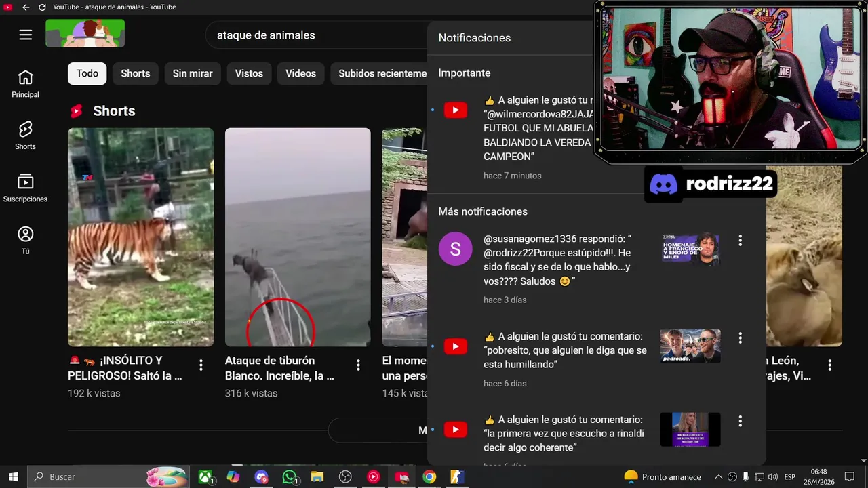Click the ESP language indicator

(x=789, y=477)
